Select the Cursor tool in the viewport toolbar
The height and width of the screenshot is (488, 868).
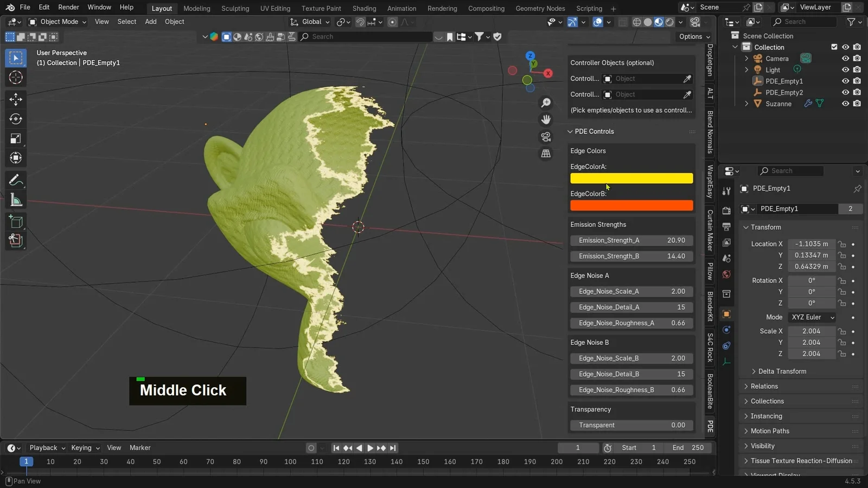tap(15, 77)
